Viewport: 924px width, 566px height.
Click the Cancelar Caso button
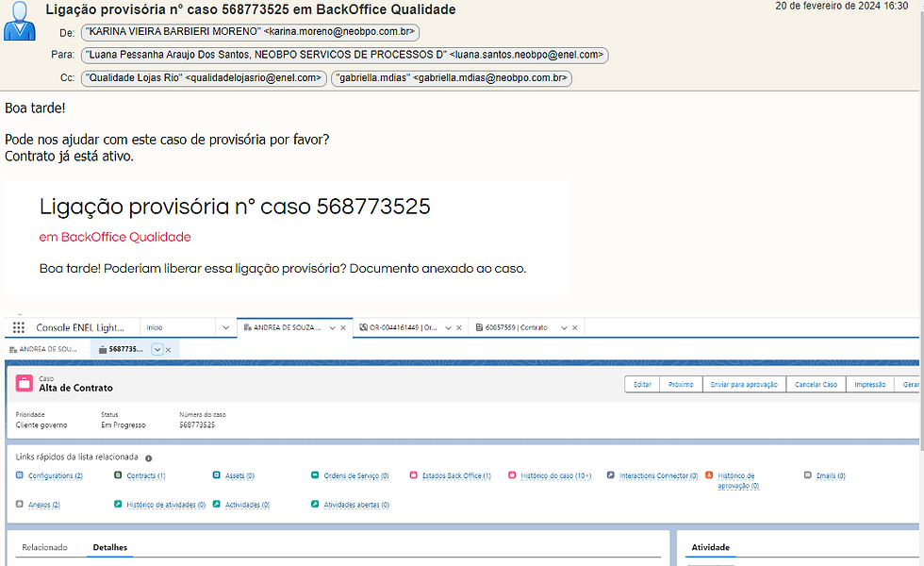(817, 385)
